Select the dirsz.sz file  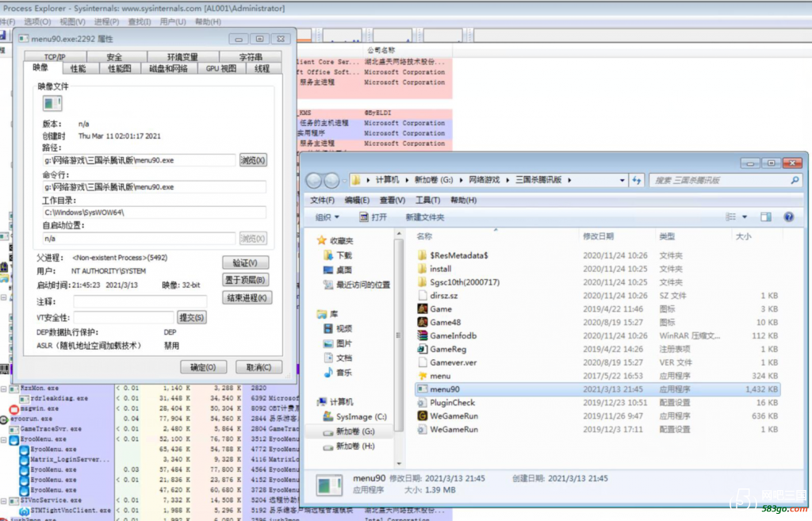tap(444, 296)
